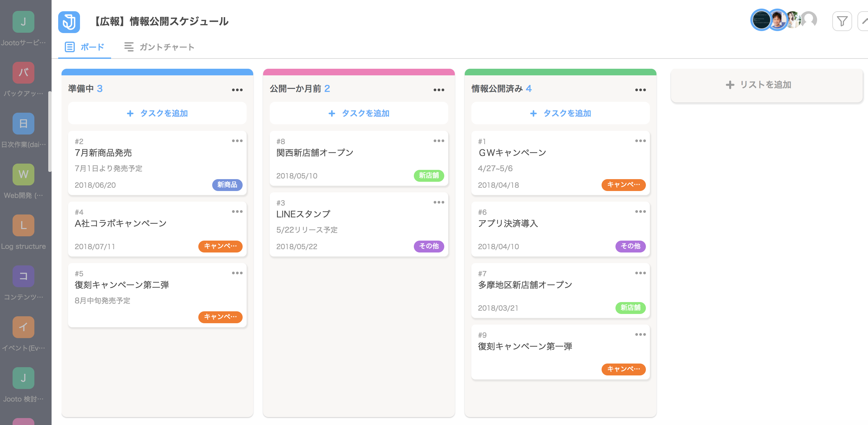The height and width of the screenshot is (425, 868).
Task: Open the Jootoサービ… project in sidebar
Action: click(23, 22)
